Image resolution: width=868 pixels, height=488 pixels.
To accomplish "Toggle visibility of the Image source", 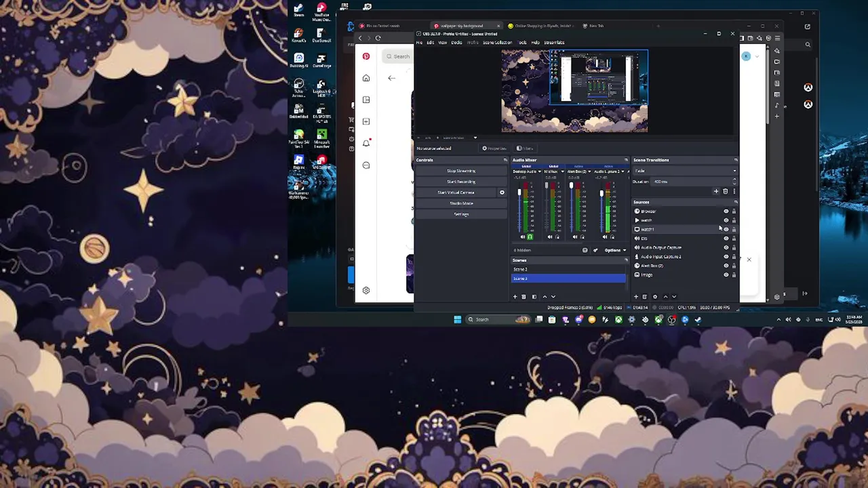I will click(726, 274).
